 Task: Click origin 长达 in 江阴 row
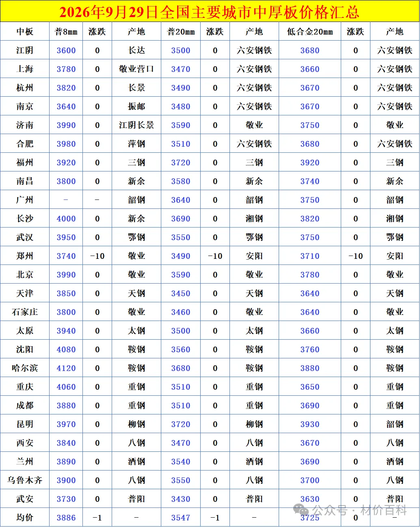(x=136, y=50)
